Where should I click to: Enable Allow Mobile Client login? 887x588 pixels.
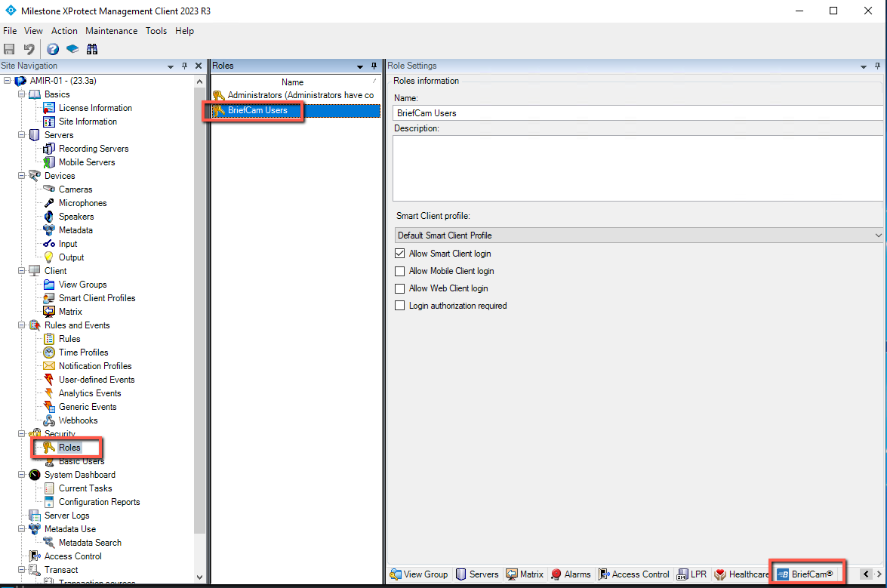(x=400, y=272)
